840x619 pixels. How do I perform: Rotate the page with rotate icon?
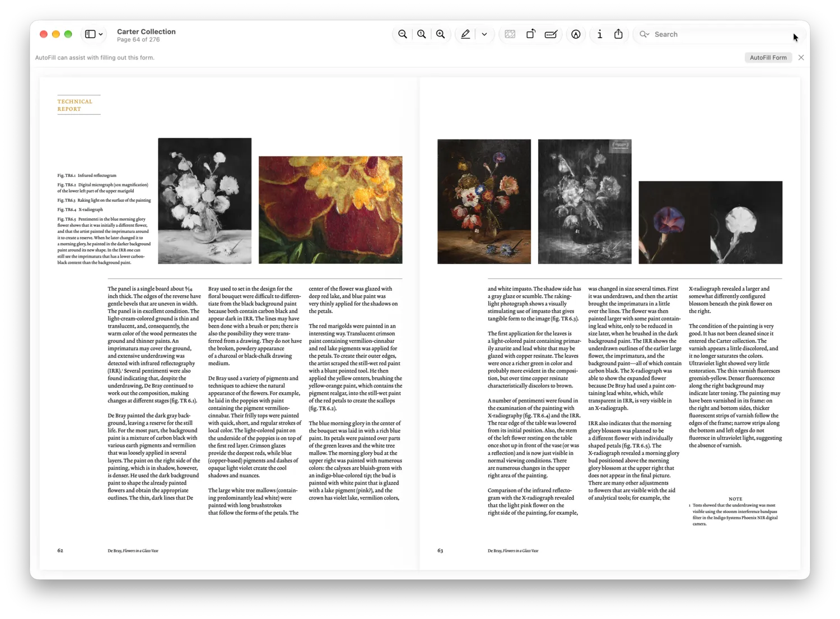(x=531, y=34)
